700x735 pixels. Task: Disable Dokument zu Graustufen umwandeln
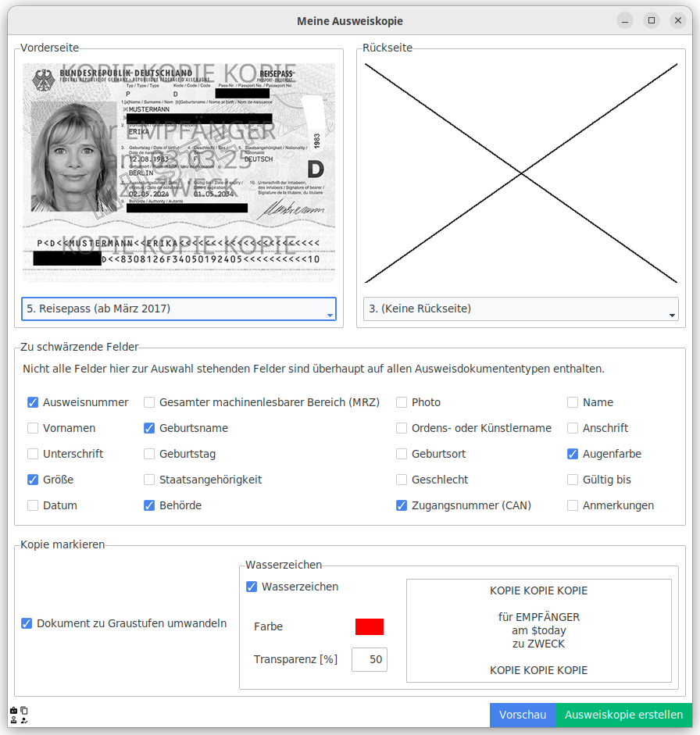click(x=26, y=623)
